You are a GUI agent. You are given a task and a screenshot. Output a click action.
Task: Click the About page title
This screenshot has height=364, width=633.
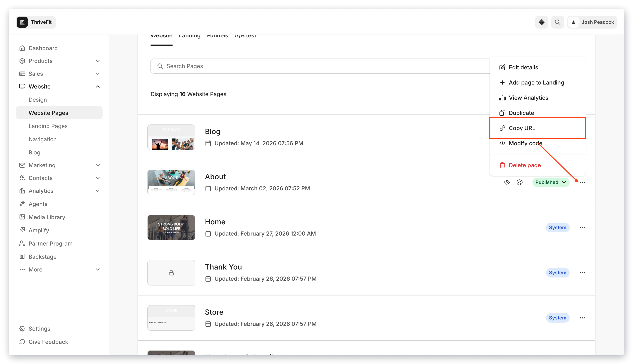tap(215, 177)
